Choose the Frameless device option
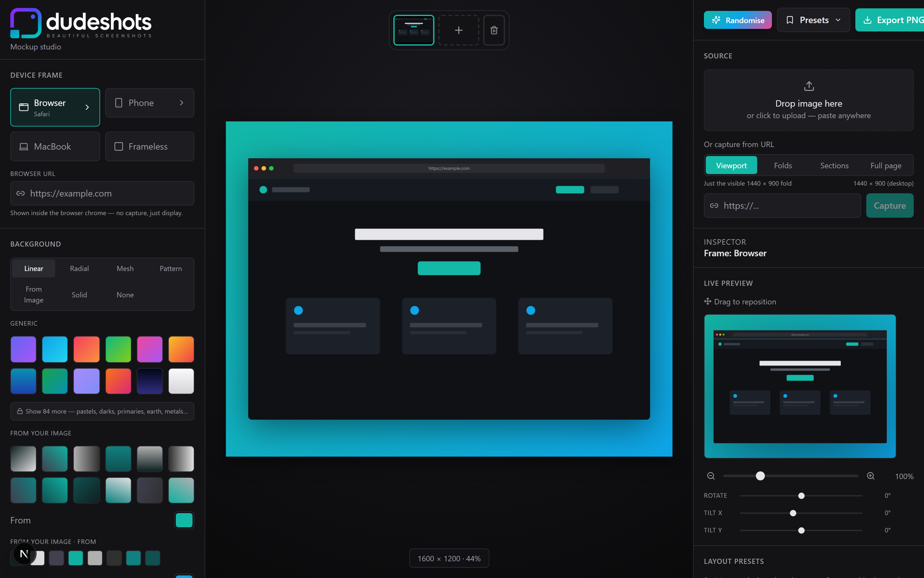The image size is (924, 578). click(150, 146)
